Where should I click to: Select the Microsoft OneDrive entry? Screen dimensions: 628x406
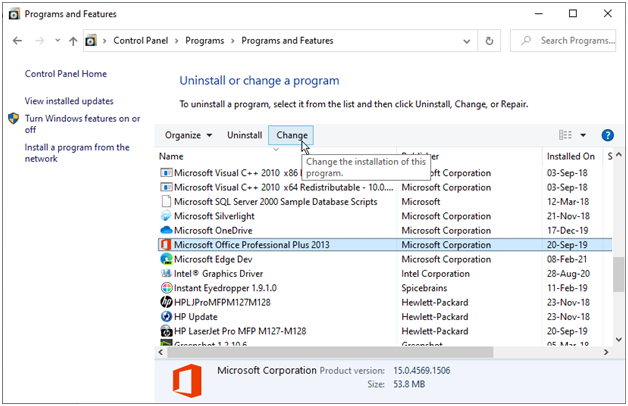tap(213, 231)
